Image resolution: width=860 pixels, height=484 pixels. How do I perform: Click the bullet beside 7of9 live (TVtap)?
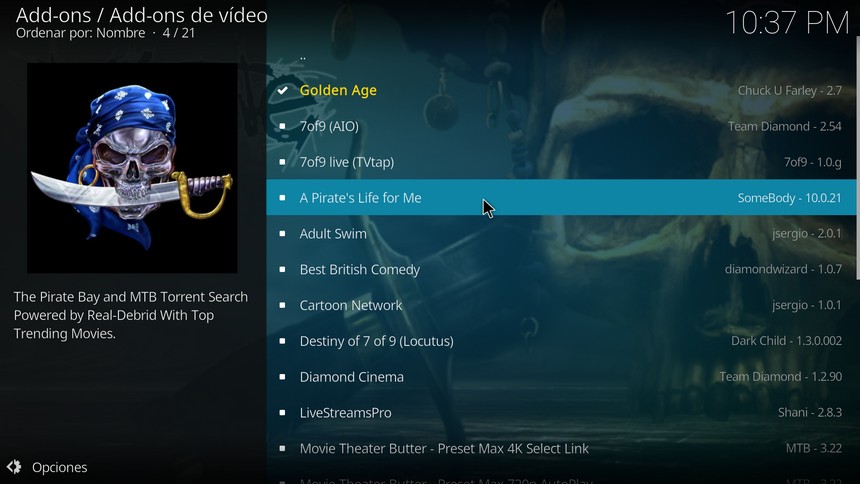[x=282, y=162]
